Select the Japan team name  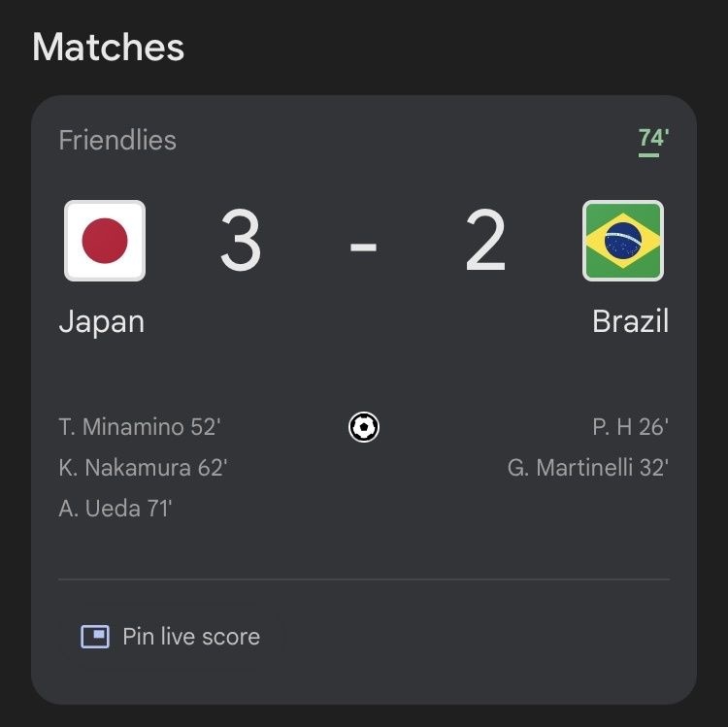tap(102, 321)
